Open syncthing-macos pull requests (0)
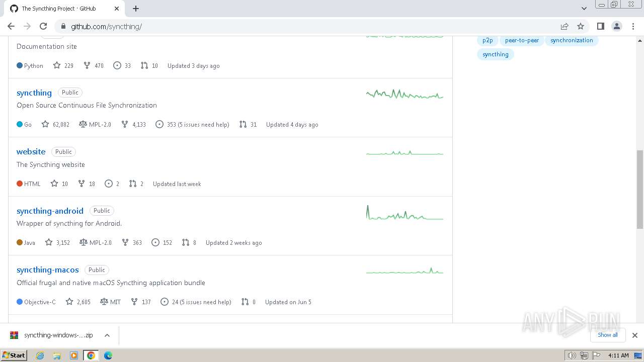 249,302
